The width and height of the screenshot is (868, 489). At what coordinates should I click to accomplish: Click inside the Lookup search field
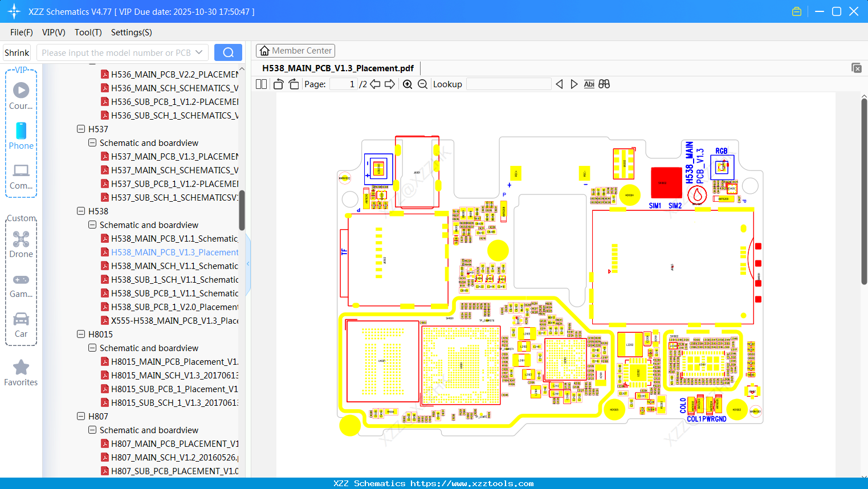[x=508, y=84]
